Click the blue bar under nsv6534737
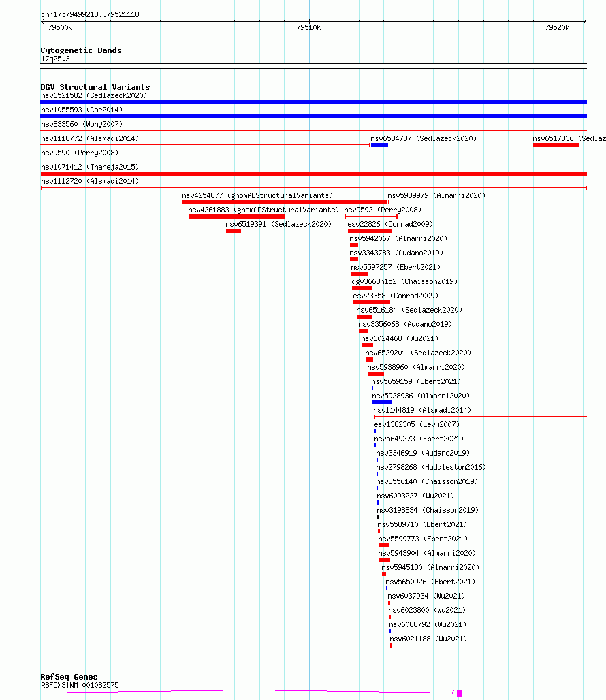 tap(379, 145)
